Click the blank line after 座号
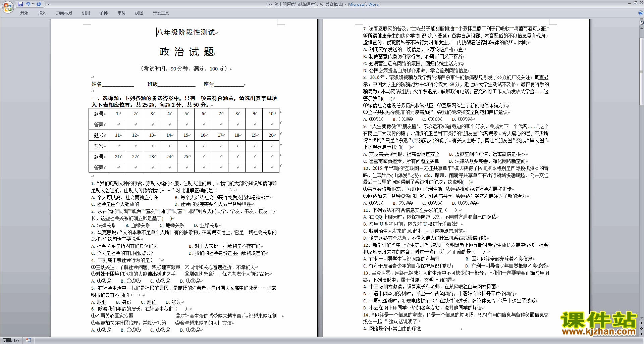The image size is (644, 344). point(229,84)
